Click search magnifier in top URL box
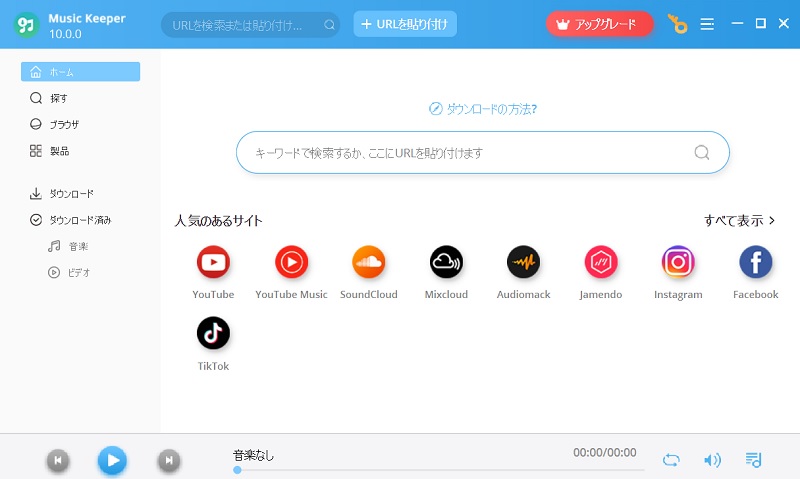800x479 pixels. pos(330,24)
